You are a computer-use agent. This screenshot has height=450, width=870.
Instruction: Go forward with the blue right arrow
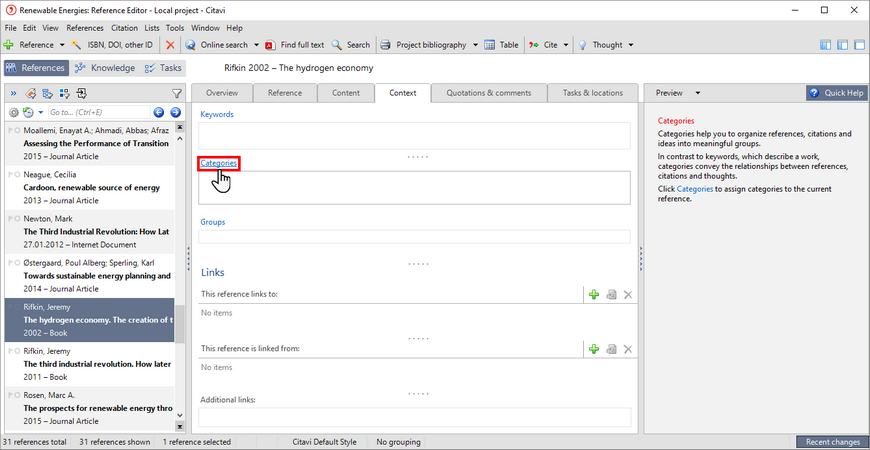tap(175, 113)
